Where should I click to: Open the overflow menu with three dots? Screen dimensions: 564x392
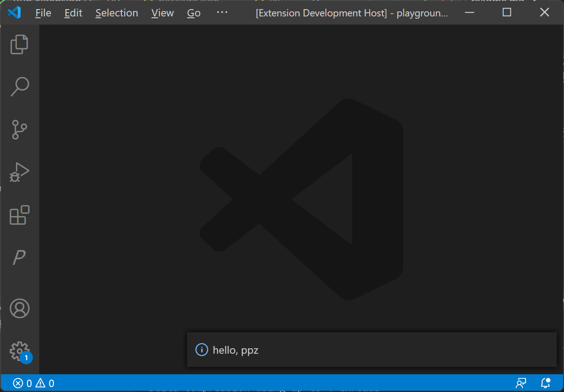(222, 12)
